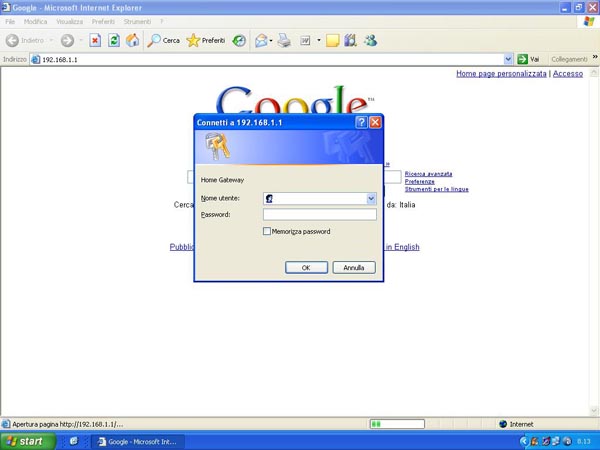Open the History (cronologia) icon
Screen dimensions: 600x450
(x=239, y=40)
